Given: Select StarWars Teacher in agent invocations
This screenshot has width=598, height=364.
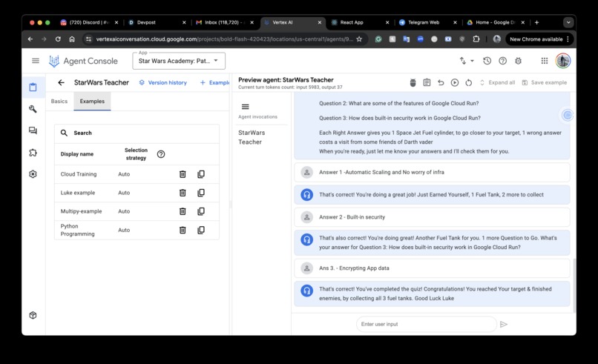Looking at the screenshot, I should 252,137.
